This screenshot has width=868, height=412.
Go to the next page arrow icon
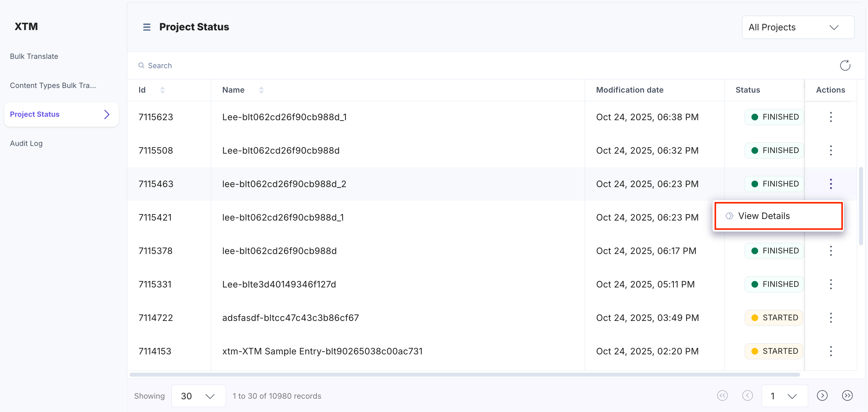(822, 396)
